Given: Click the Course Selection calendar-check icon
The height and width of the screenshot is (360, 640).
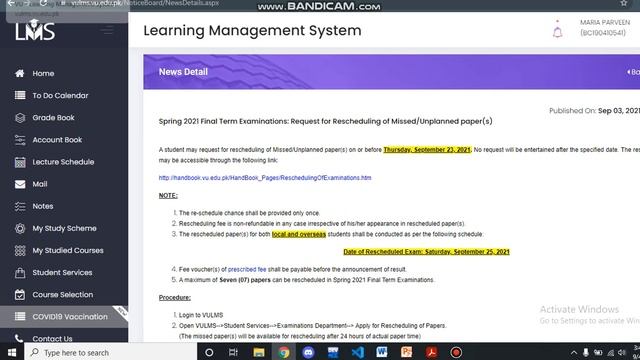Looking at the screenshot, I should [x=20, y=295].
